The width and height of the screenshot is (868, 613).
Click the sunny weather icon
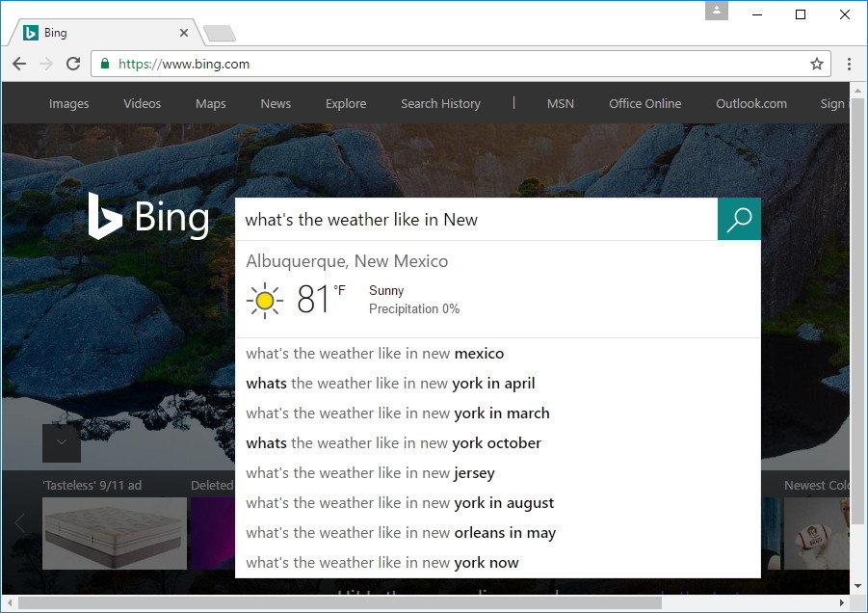[265, 300]
